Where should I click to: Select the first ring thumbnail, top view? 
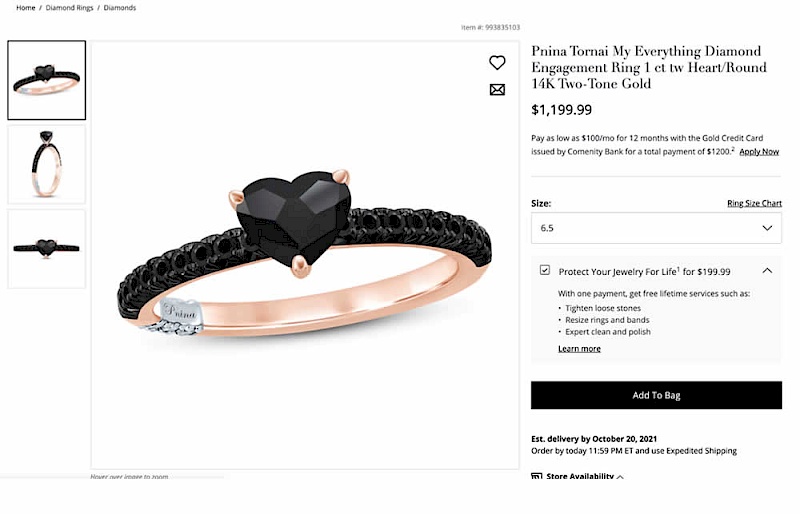47,80
